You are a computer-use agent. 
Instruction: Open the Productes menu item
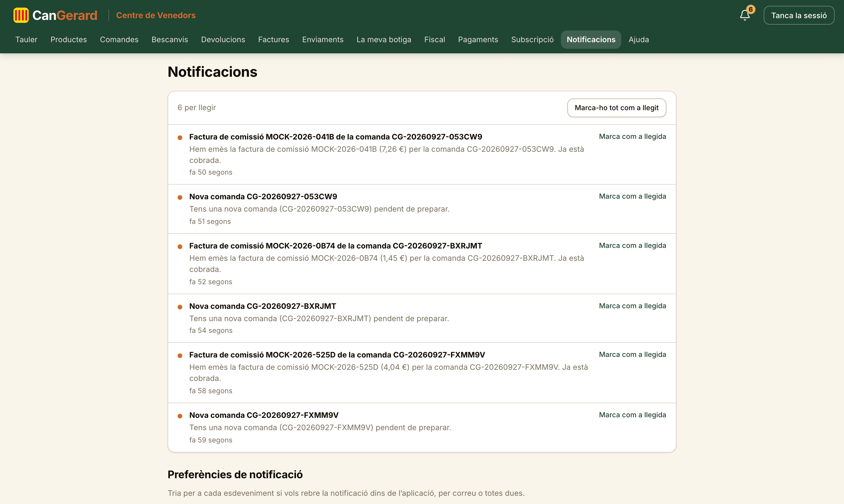pos(69,39)
